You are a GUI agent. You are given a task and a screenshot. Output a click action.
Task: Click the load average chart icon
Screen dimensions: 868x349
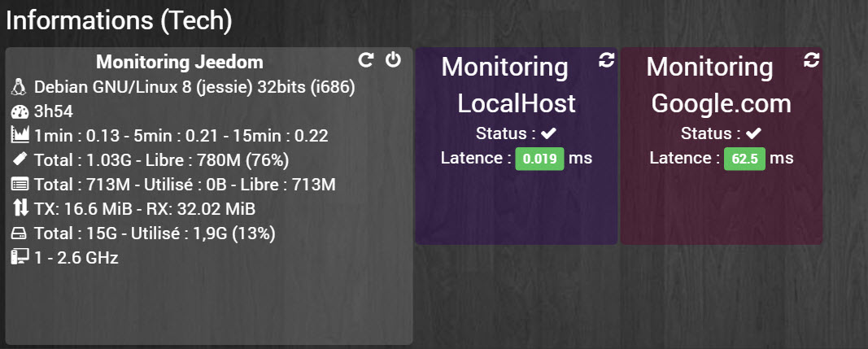pyautogui.click(x=20, y=136)
